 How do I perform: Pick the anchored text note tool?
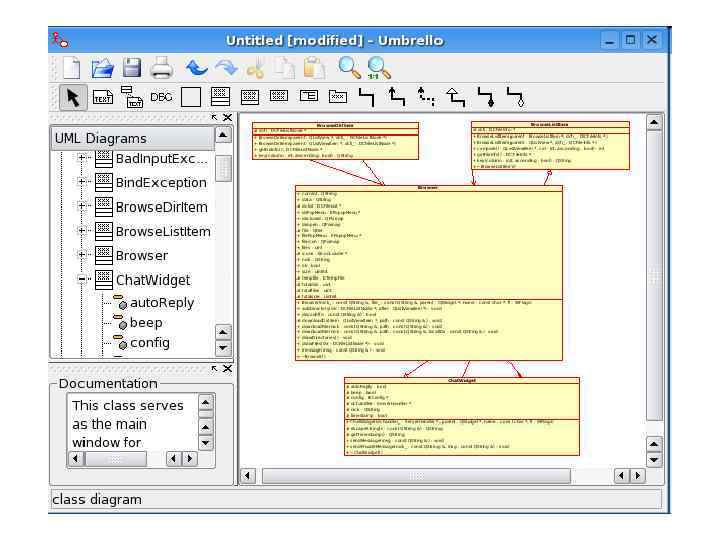[x=132, y=97]
